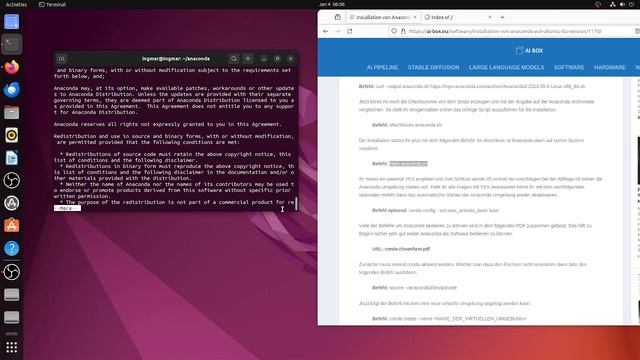Screen dimensions: 640x360
Task: Click the Terminal icon in the dock
Action: pyautogui.click(x=11, y=44)
